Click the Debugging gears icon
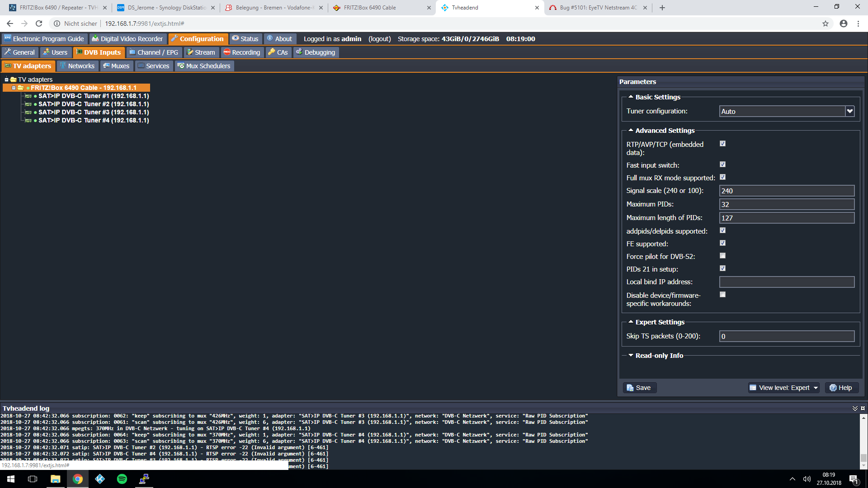The image size is (868, 488). tap(299, 52)
